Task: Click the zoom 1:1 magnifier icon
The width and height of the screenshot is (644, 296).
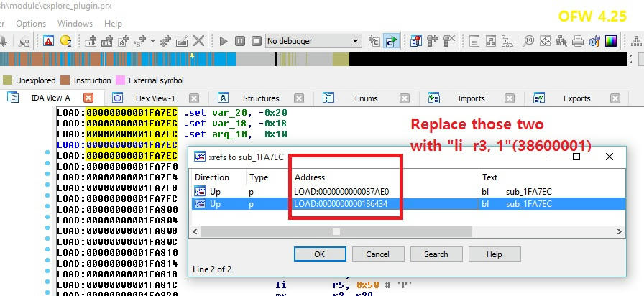Action: click(x=528, y=41)
